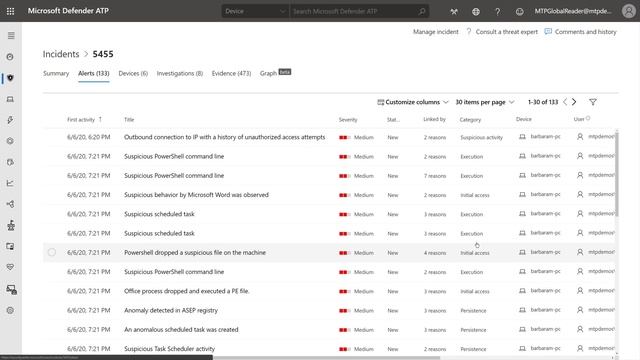Sort by the Severity column header
Viewport: 640px width, 360px height.
click(348, 120)
